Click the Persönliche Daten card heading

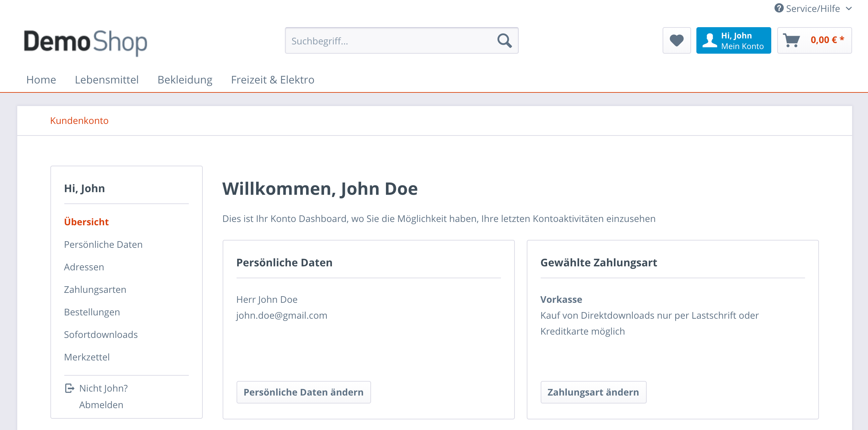click(284, 262)
